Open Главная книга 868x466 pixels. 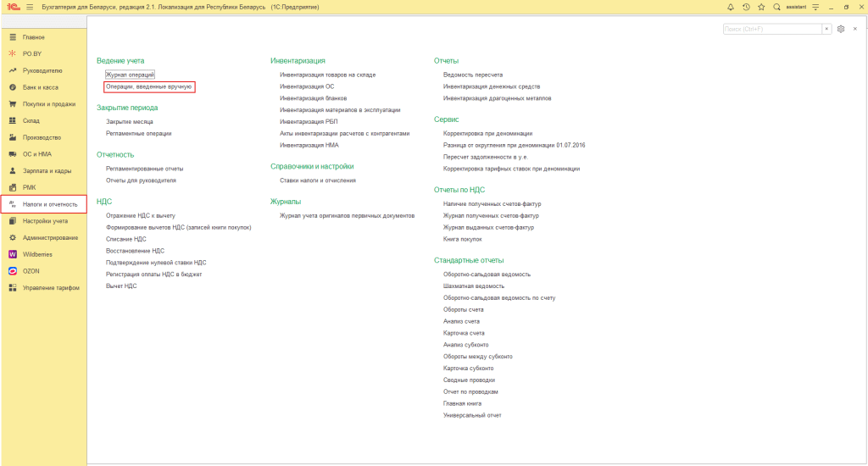click(462, 403)
